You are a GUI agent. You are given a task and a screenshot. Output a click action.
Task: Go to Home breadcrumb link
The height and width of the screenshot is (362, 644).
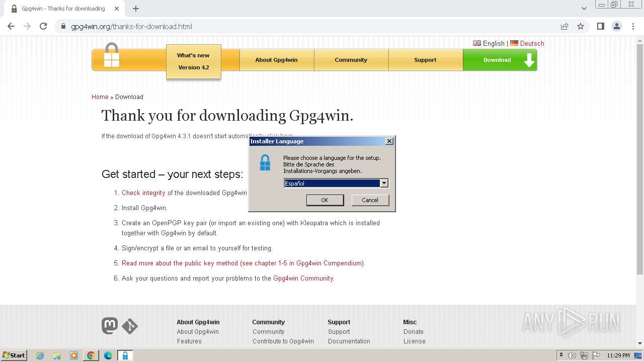(100, 97)
